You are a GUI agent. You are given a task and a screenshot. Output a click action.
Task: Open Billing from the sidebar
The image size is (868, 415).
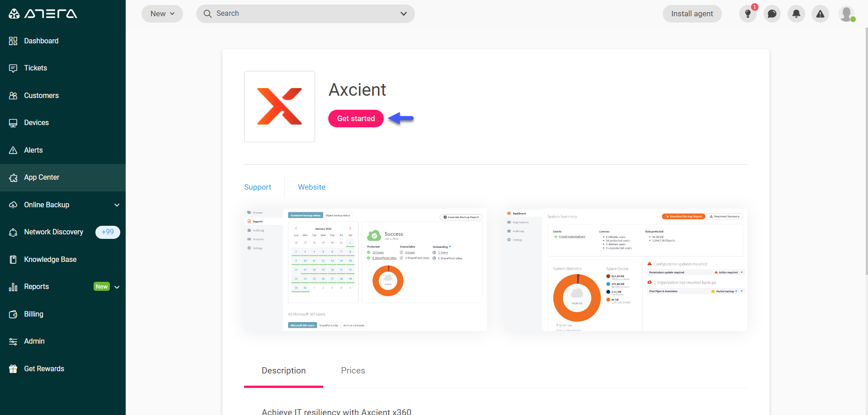pos(33,314)
